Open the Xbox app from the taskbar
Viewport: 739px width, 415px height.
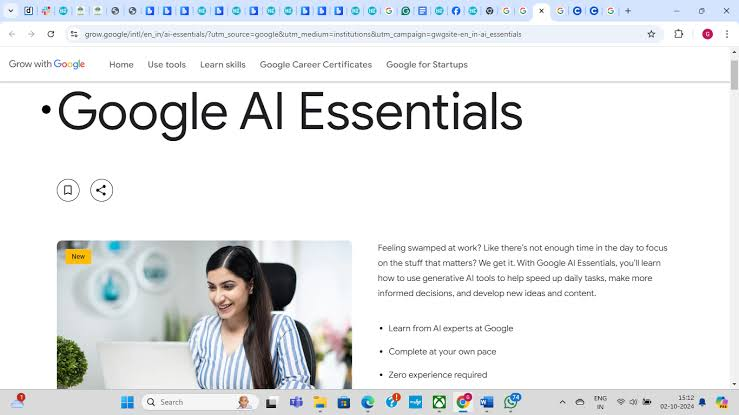[x=439, y=402]
